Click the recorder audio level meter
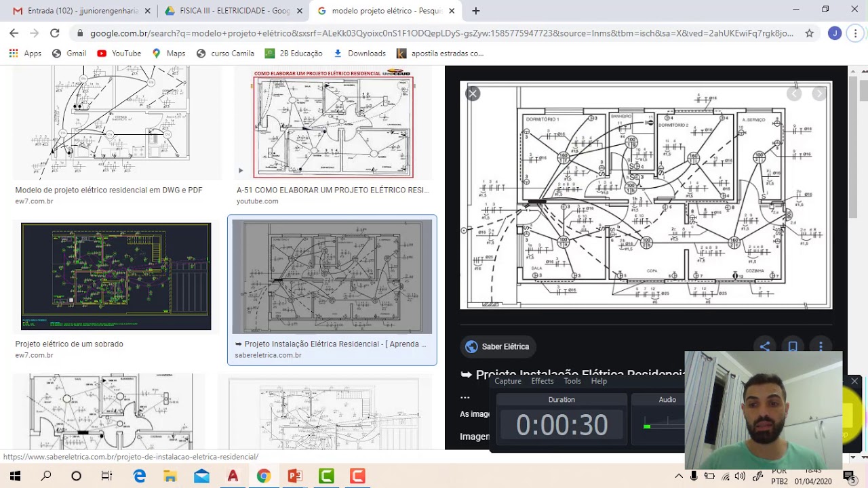 (x=664, y=426)
